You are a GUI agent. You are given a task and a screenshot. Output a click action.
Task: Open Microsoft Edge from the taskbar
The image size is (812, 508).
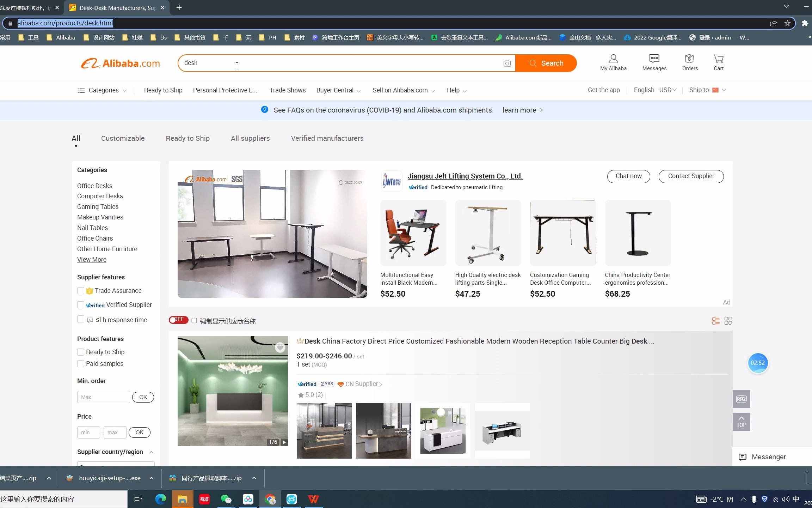(x=161, y=499)
